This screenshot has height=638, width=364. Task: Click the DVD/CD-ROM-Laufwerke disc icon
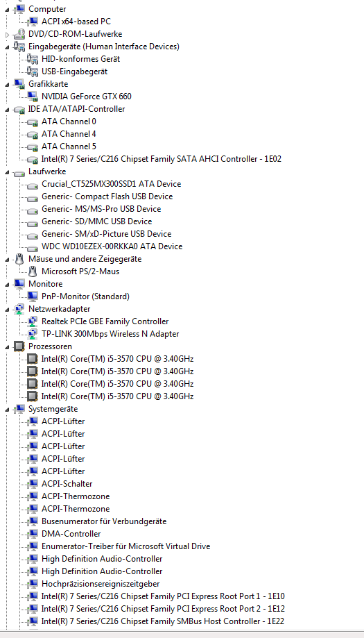coord(19,34)
